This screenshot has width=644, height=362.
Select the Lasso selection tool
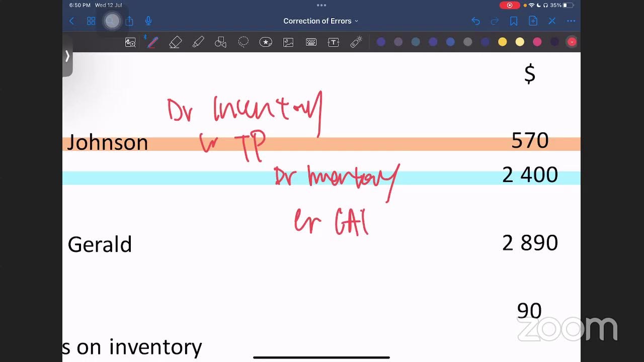(x=244, y=42)
